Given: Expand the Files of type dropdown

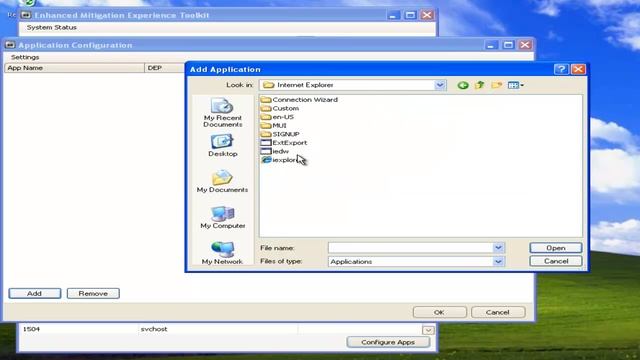Looking at the screenshot, I should (498, 261).
